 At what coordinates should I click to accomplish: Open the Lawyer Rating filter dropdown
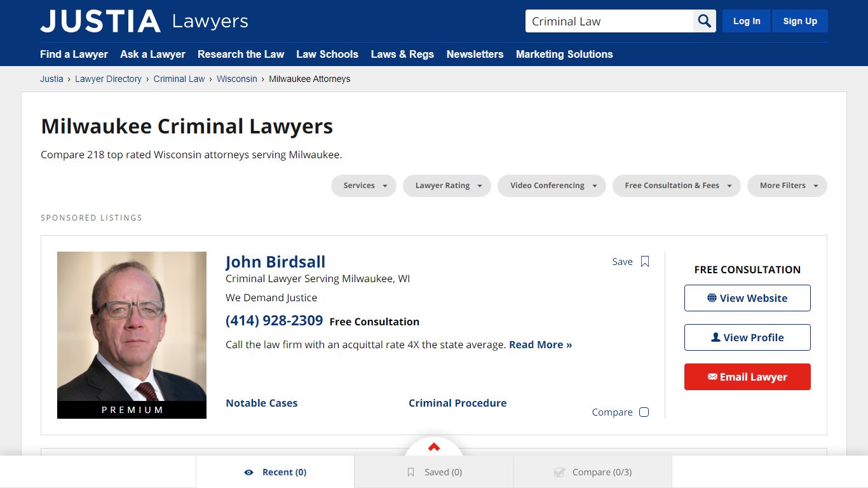click(447, 186)
